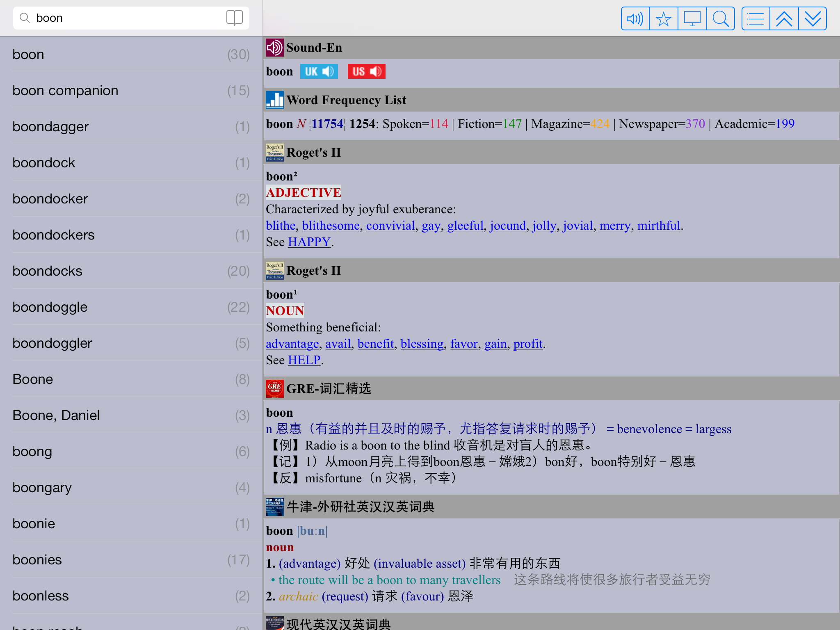Open the book icon in search field
This screenshot has width=840, height=630.
point(235,18)
